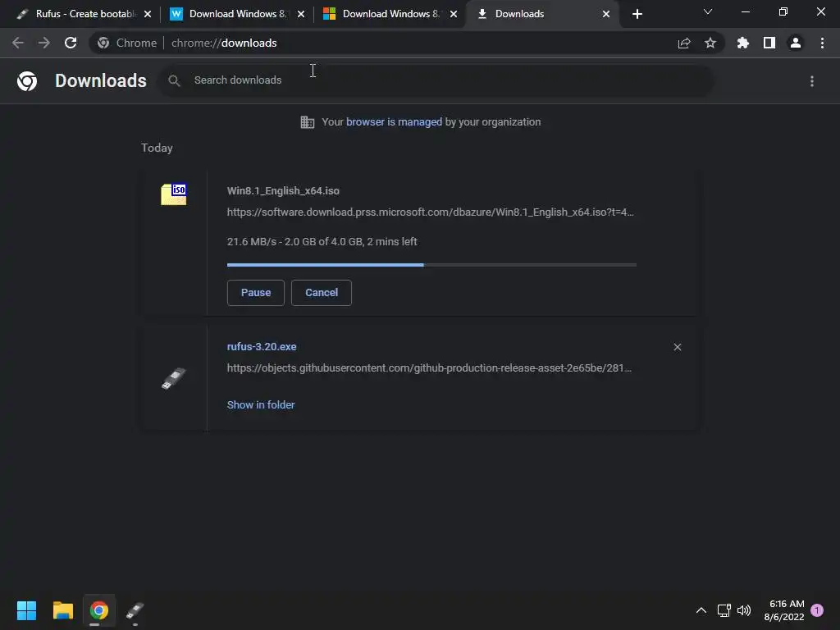The height and width of the screenshot is (630, 840).
Task: Click the Chrome taskbar icon
Action: pos(99,610)
